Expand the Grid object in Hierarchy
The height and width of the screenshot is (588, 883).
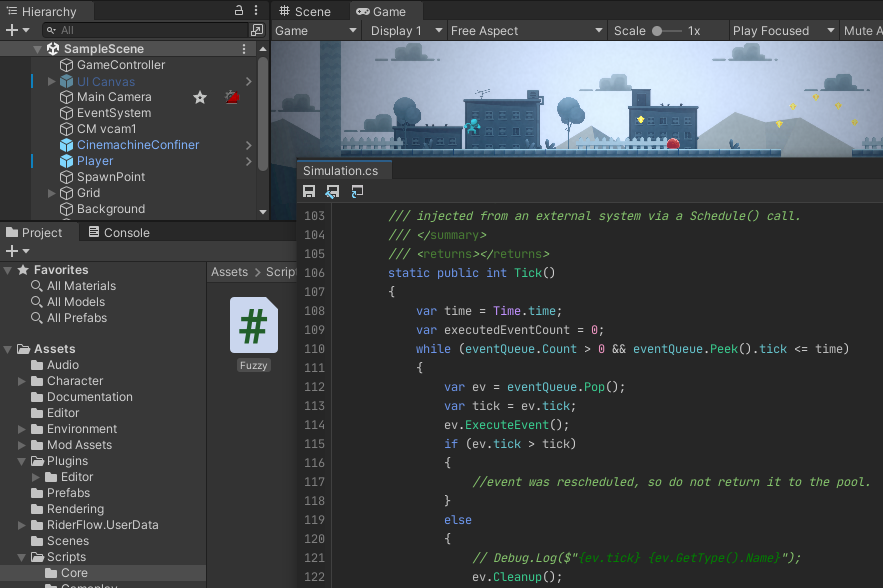click(x=52, y=193)
